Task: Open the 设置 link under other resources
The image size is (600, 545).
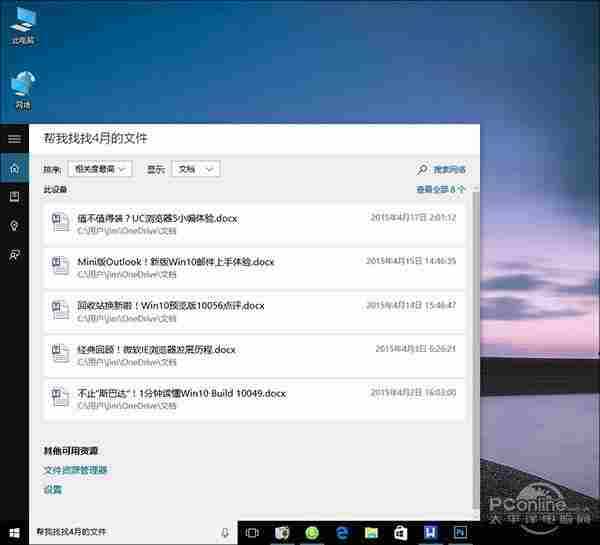Action: [52, 490]
